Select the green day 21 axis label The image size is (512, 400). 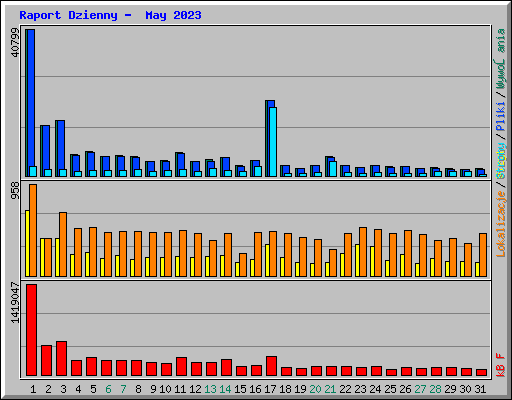coord(330,389)
